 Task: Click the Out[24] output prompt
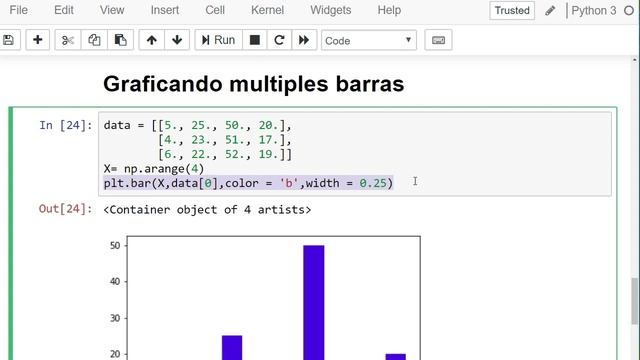[x=65, y=209]
